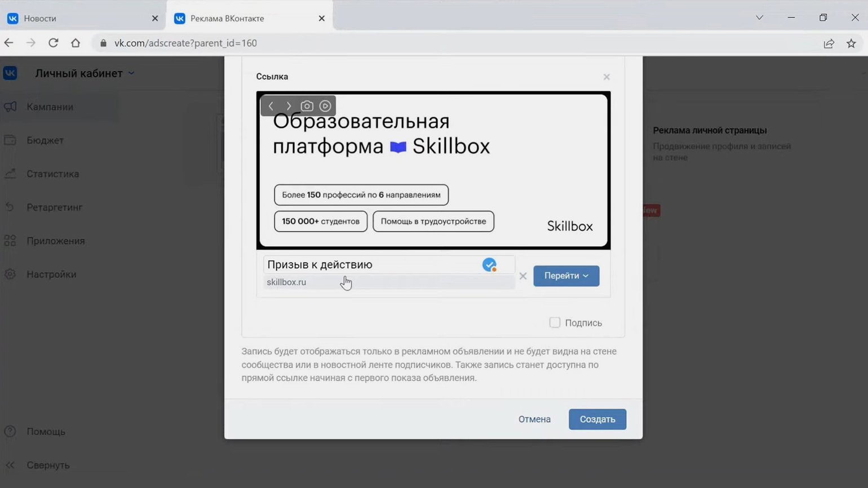868x488 pixels.
Task: Collapse the sidebar with Свернуть
Action: tap(48, 465)
